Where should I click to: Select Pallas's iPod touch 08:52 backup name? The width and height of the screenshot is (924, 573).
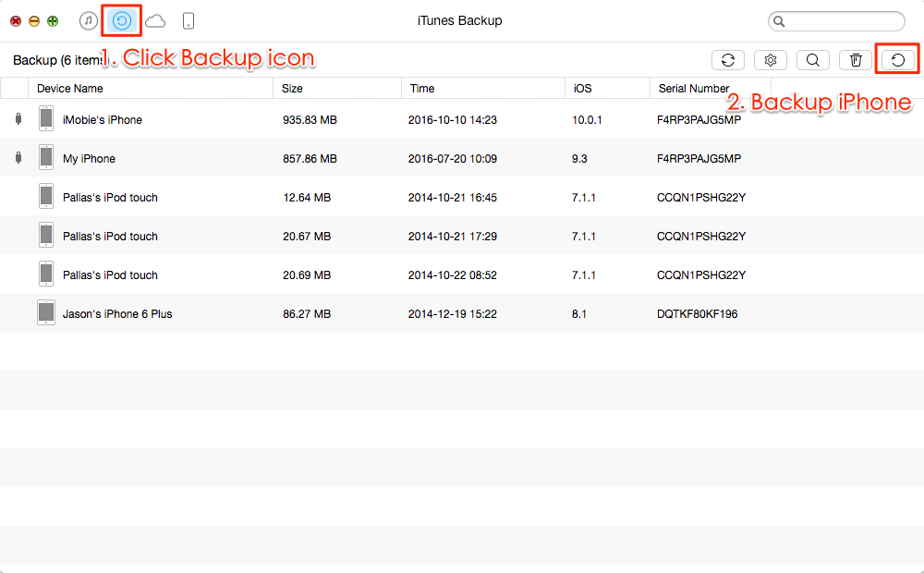110,275
